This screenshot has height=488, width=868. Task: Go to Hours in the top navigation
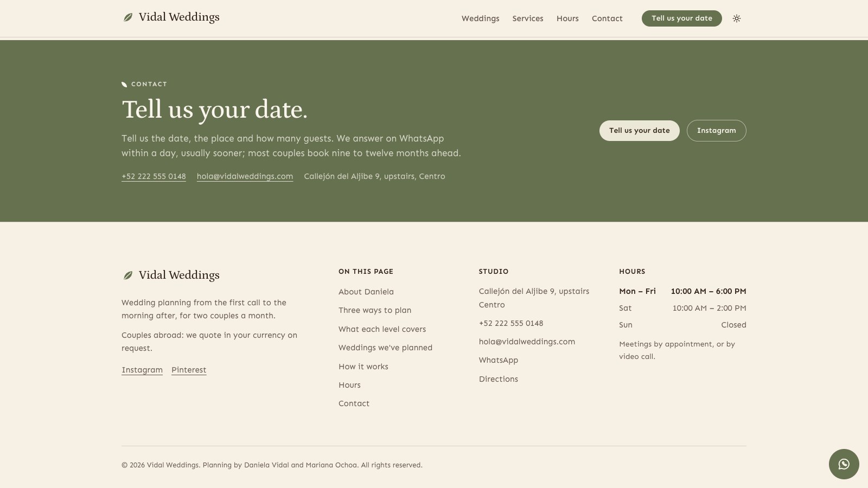567,18
